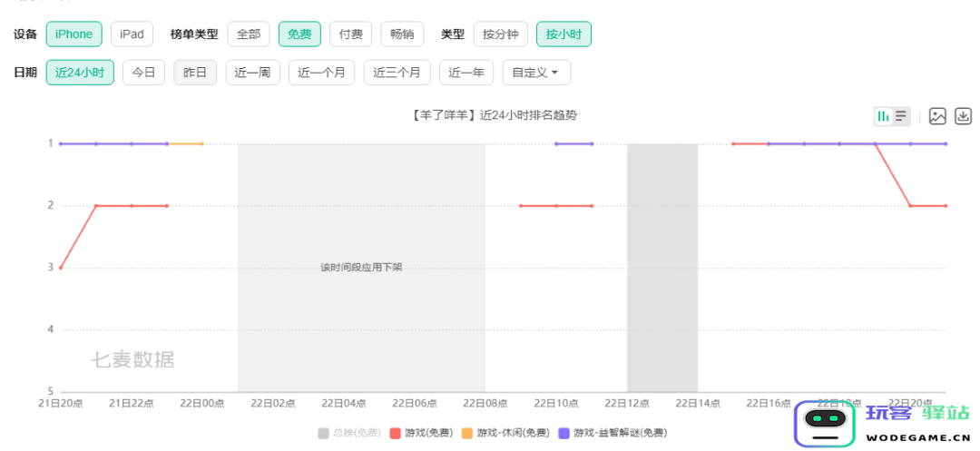Click x-axis label 21日22点
The height and width of the screenshot is (451, 980).
pyautogui.click(x=132, y=404)
